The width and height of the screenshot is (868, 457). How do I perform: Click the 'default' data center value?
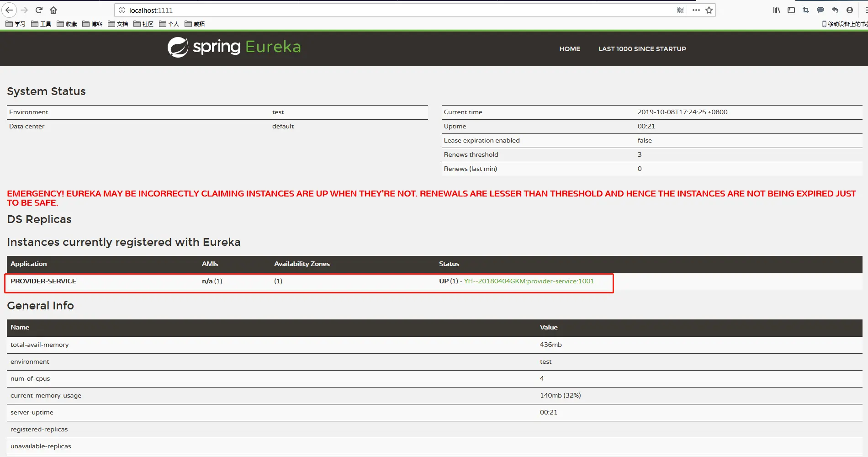283,126
